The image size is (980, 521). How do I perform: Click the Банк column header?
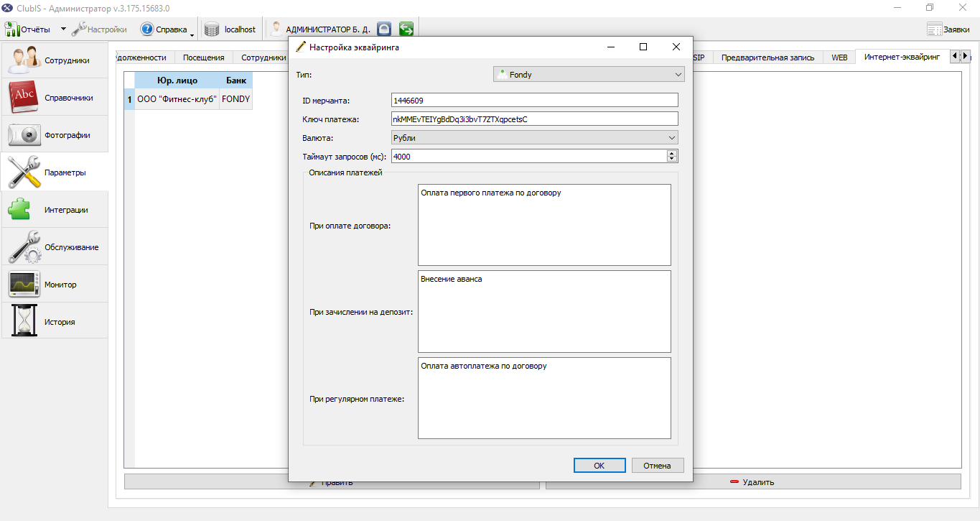pos(236,80)
